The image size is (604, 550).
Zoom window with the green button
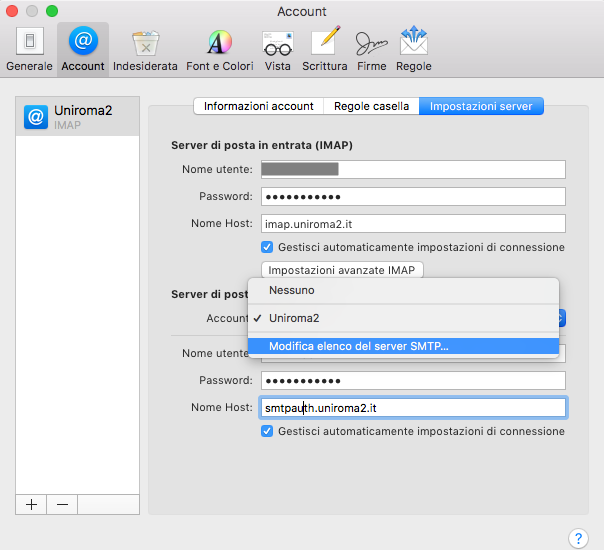(52, 11)
